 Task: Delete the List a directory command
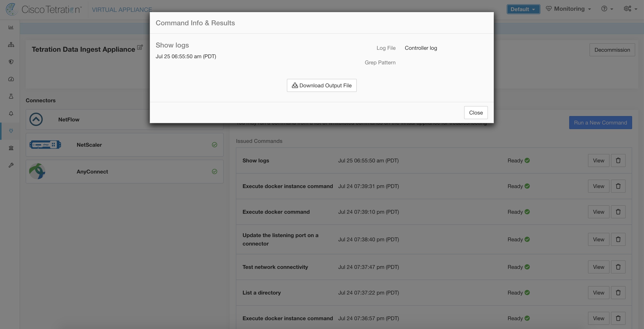coord(618,293)
